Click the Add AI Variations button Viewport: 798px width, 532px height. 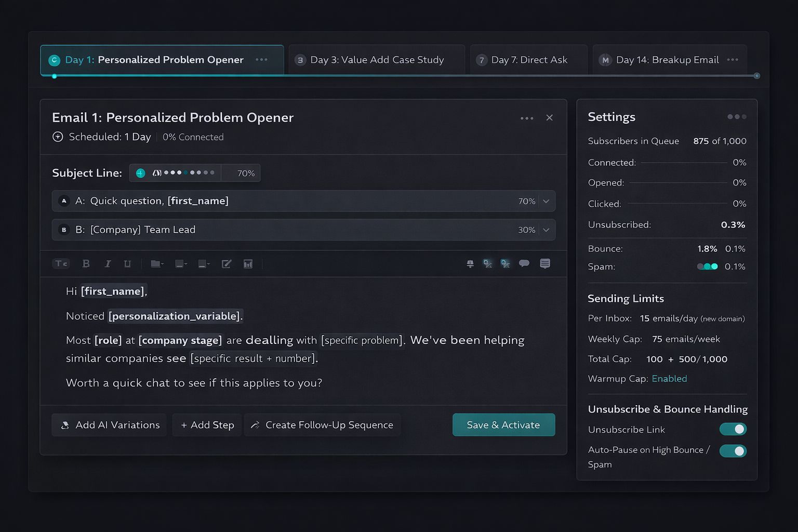(x=109, y=425)
